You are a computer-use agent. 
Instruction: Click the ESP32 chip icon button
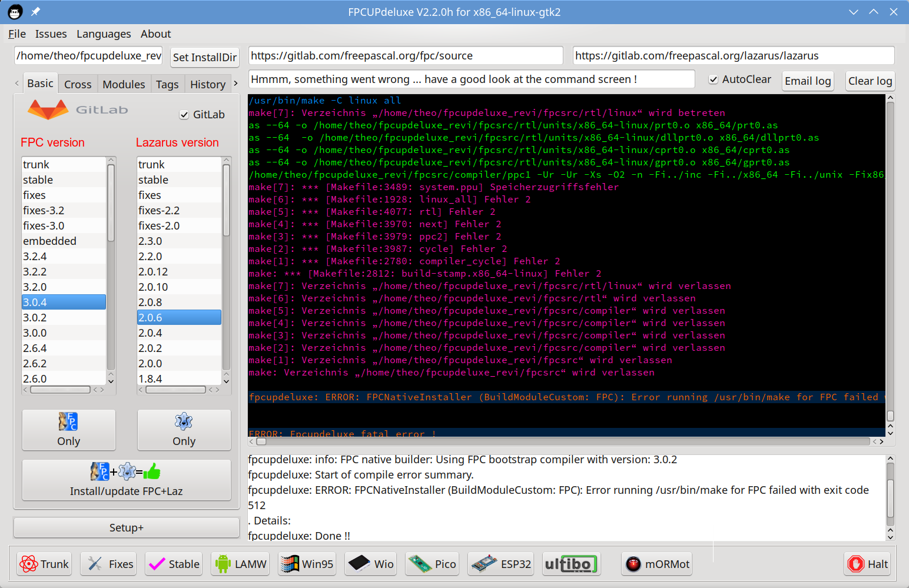tap(501, 564)
